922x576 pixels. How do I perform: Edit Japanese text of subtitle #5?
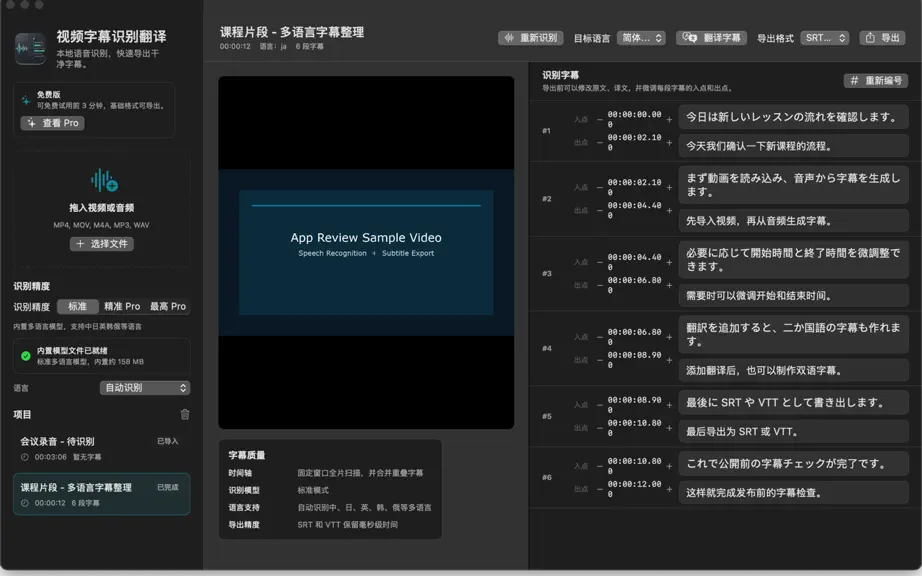(x=793, y=403)
